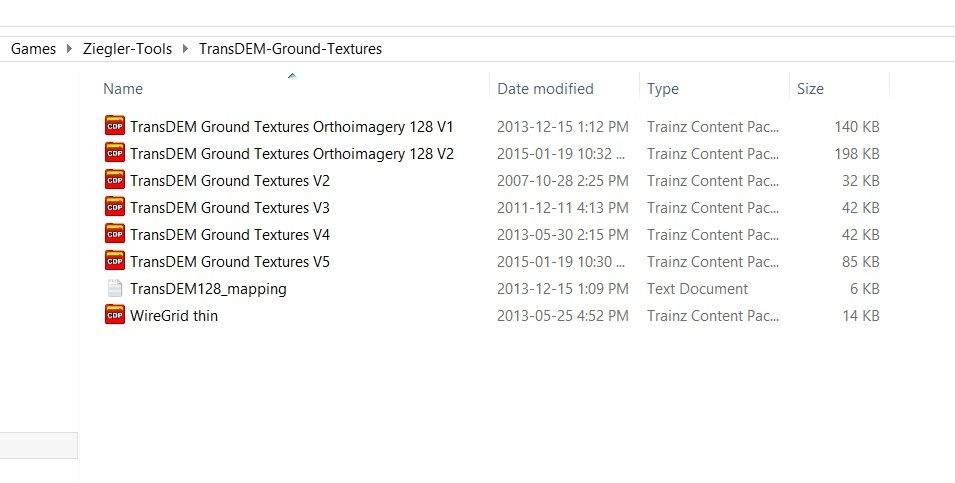Image resolution: width=955 pixels, height=483 pixels.
Task: Expand the breadcrumb arrow after Games
Action: [x=69, y=48]
